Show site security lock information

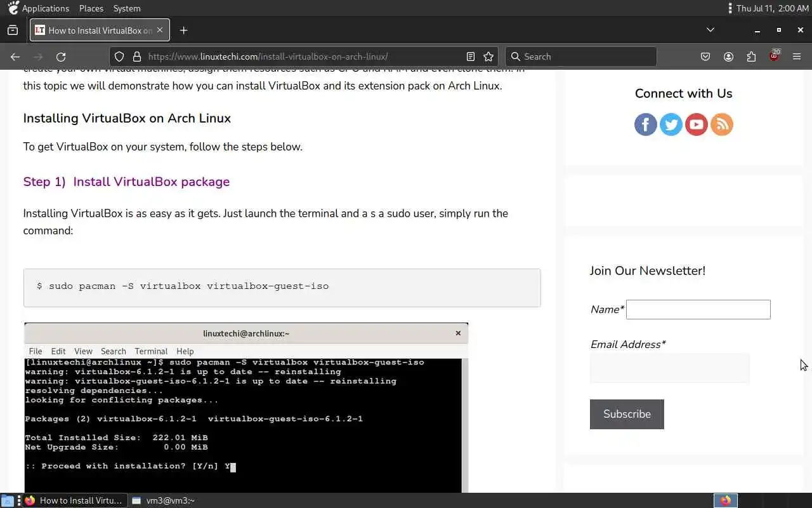(x=136, y=57)
